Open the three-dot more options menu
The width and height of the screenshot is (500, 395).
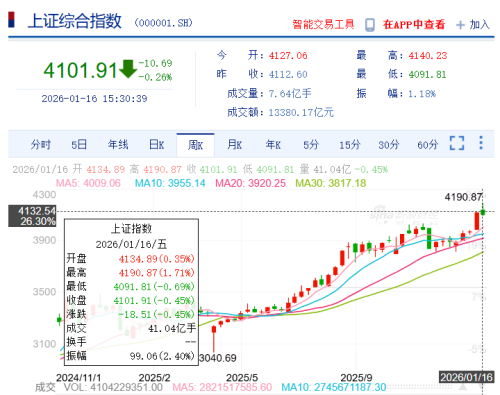481,143
